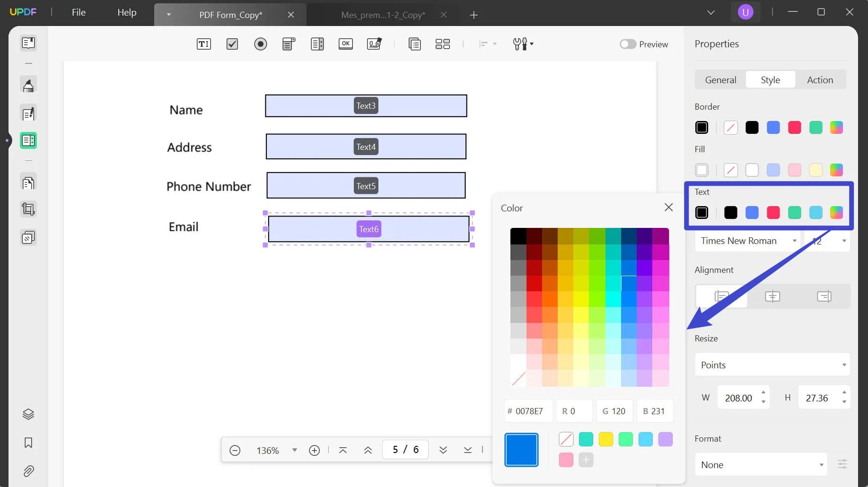Close the Color picker popup
The image size is (868, 487).
pyautogui.click(x=668, y=208)
